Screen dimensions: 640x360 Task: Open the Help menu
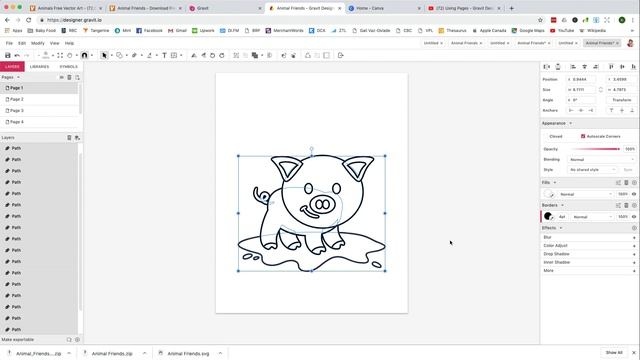[x=69, y=43]
